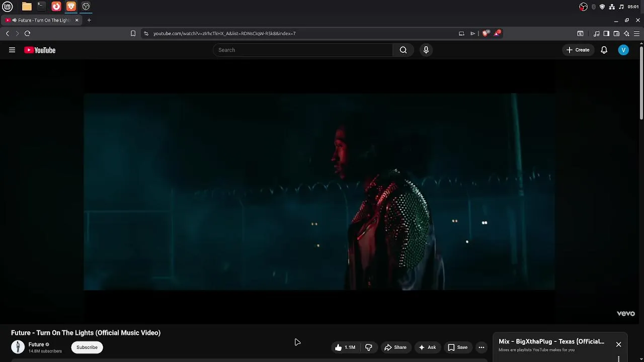Go back to the previous page
The height and width of the screenshot is (362, 644).
[x=8, y=33]
